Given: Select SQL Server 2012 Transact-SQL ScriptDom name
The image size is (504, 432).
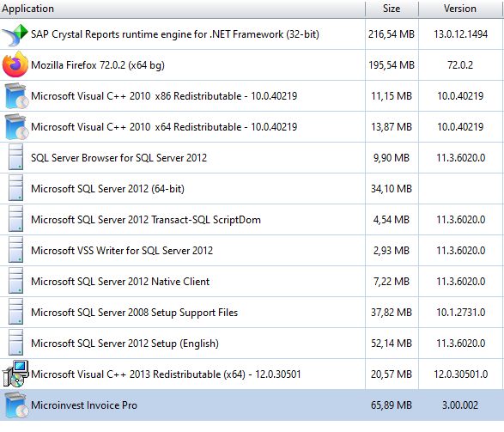Looking at the screenshot, I should click(x=146, y=220).
